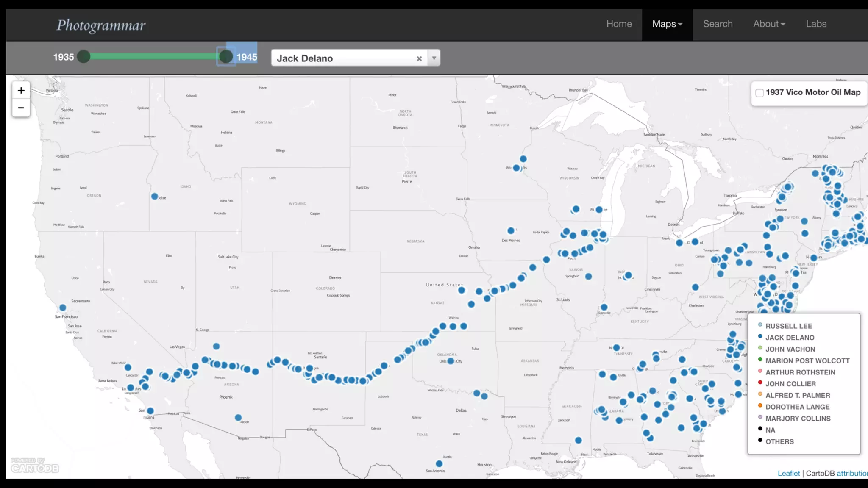This screenshot has height=488, width=868.
Task: Zoom out on the map
Action: (21, 108)
